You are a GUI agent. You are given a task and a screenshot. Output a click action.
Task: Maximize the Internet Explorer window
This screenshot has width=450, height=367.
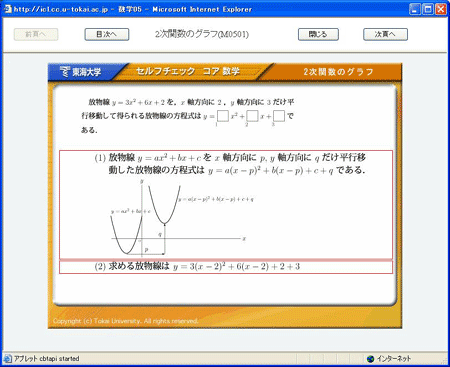(x=428, y=9)
